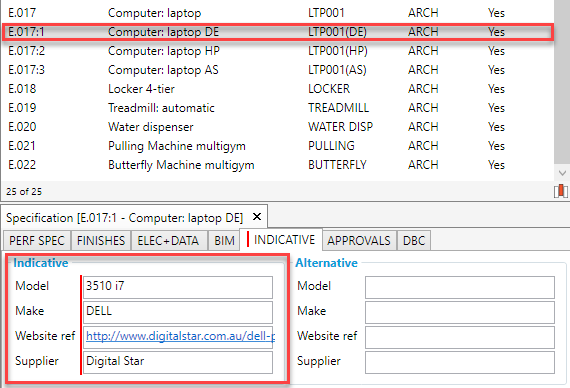The image size is (570, 388).
Task: Select the E.020 Water dispenser row
Action: coord(277,127)
